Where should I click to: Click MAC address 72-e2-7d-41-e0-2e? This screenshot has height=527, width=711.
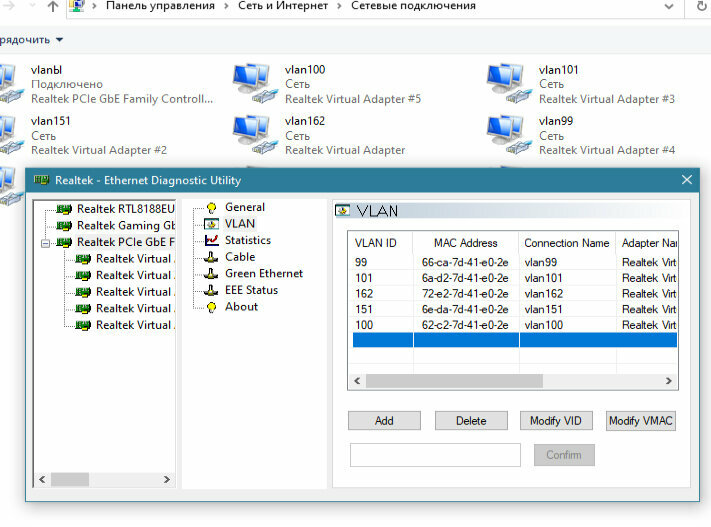click(465, 293)
